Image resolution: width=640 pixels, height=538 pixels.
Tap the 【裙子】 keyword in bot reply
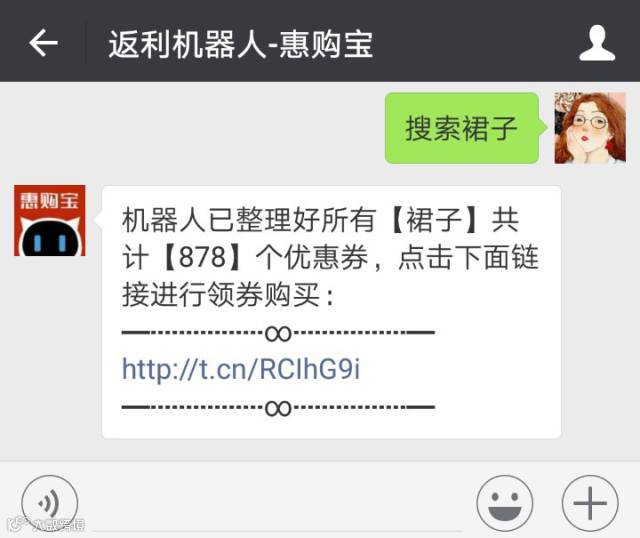click(434, 220)
